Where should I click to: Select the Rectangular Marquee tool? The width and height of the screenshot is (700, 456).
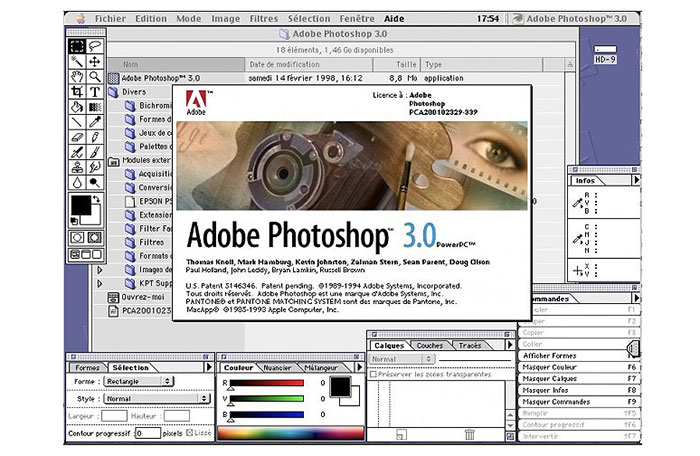[x=77, y=46]
